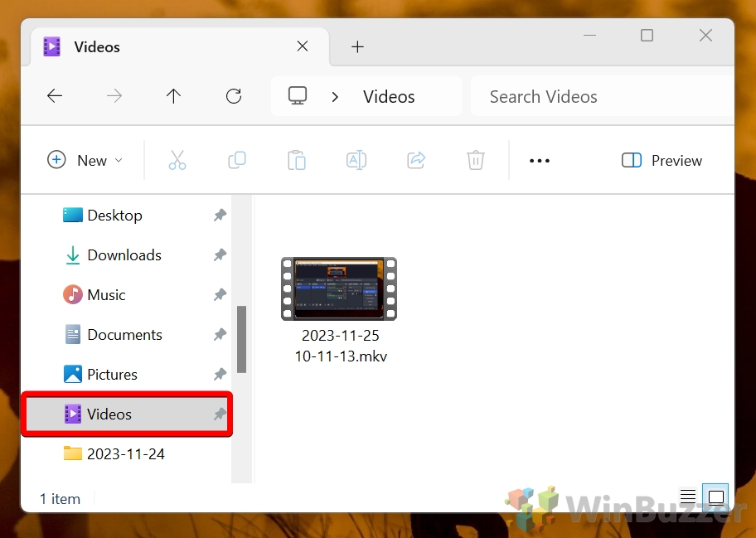The image size is (756, 538).
Task: Switch to large thumbnails view
Action: point(716,496)
